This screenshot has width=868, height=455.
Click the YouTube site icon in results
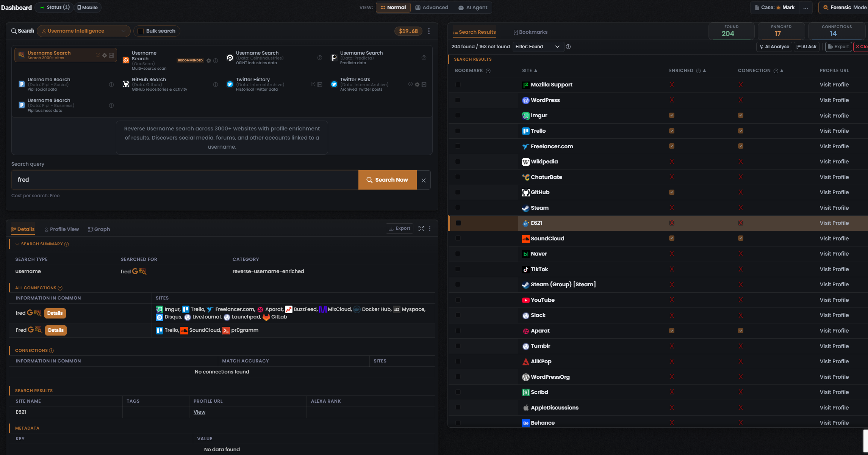525,300
